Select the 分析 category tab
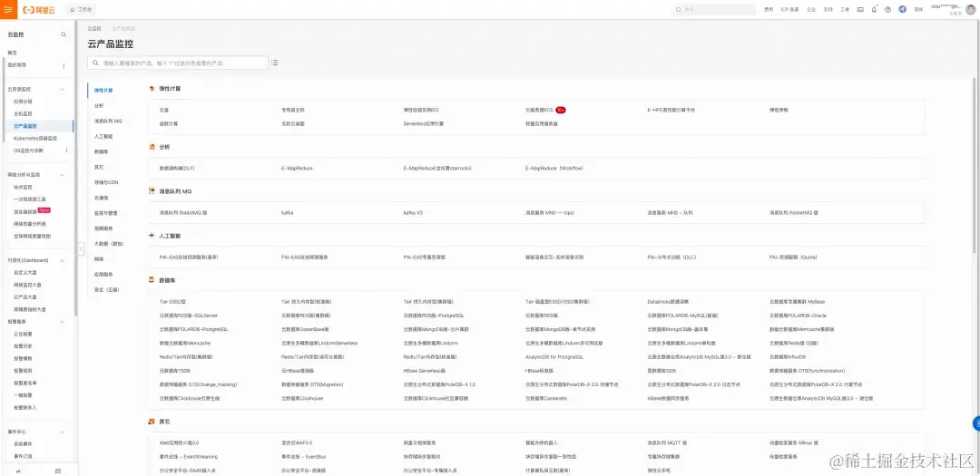This screenshot has height=476, width=980. (x=99, y=105)
